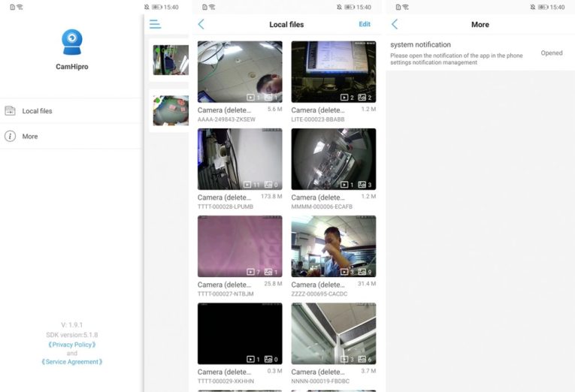
Task: Open the Service Agreement link
Action: coord(72,362)
